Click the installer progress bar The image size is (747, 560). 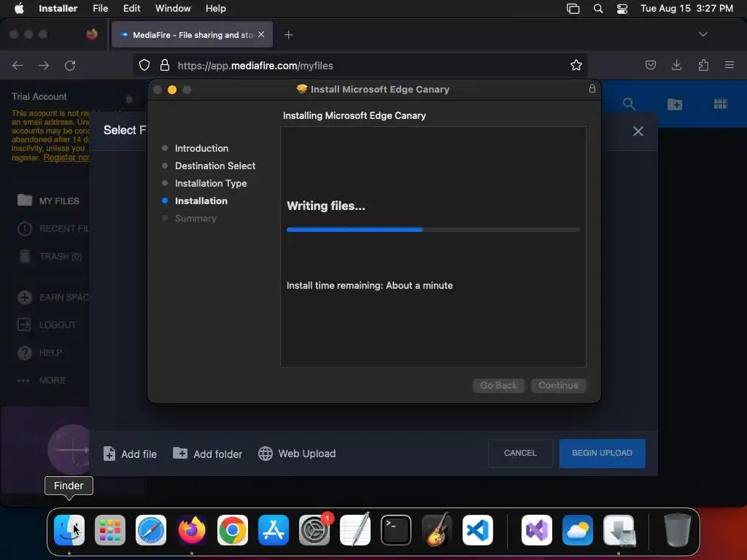(433, 230)
